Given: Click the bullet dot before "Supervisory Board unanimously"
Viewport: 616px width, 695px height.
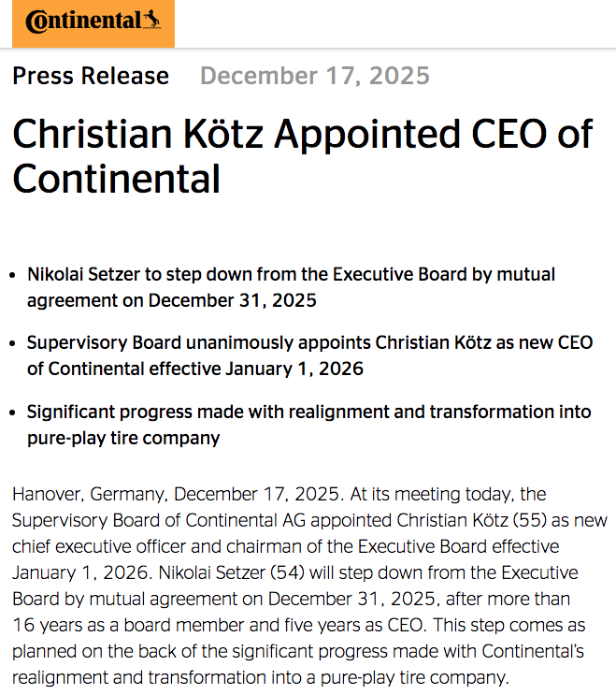Looking at the screenshot, I should coord(12,344).
